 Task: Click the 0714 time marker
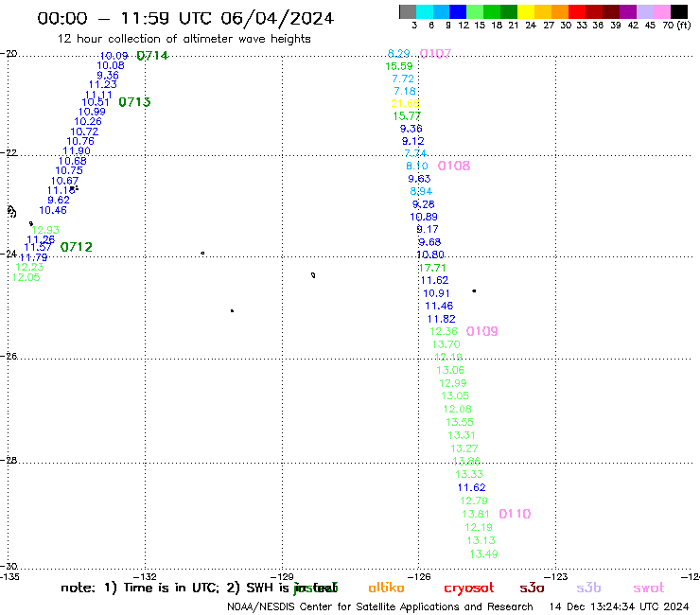pyautogui.click(x=152, y=56)
